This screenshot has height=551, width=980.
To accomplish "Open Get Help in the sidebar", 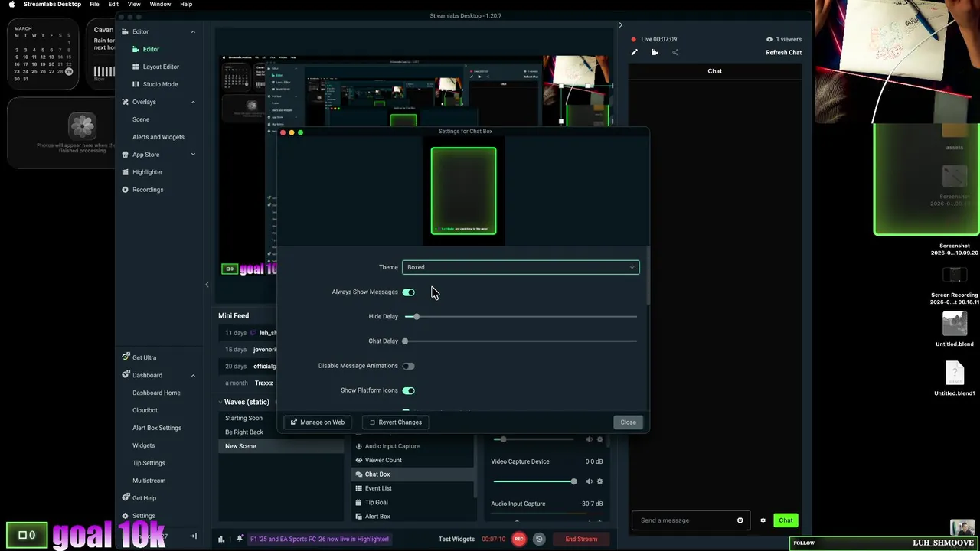I will 144,498.
